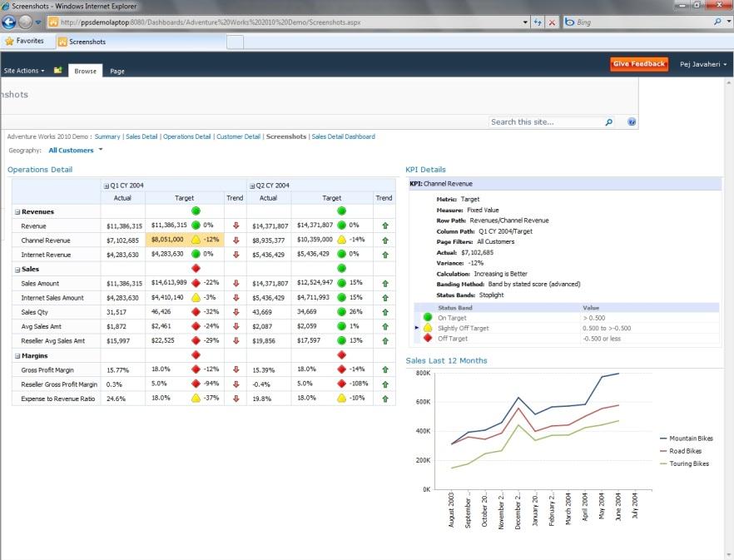The width and height of the screenshot is (734, 560).
Task: Click the Favorites star icon
Action: coord(9,42)
